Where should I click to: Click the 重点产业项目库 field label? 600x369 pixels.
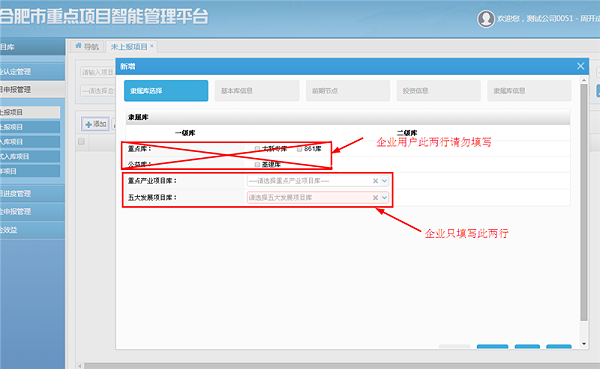tap(152, 181)
